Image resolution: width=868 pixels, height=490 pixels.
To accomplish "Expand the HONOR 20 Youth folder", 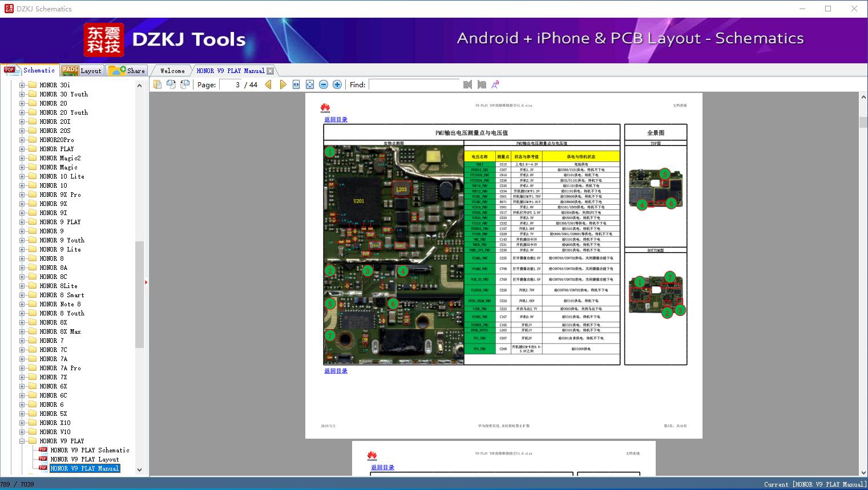I will [22, 112].
